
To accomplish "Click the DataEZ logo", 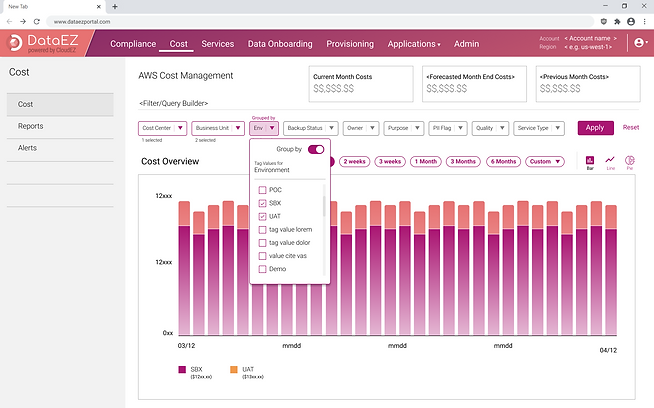I will (43, 43).
